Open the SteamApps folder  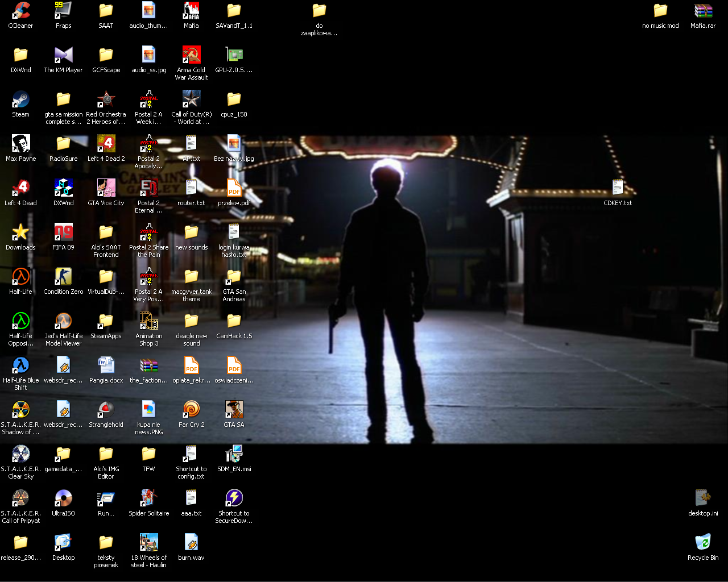(x=106, y=321)
